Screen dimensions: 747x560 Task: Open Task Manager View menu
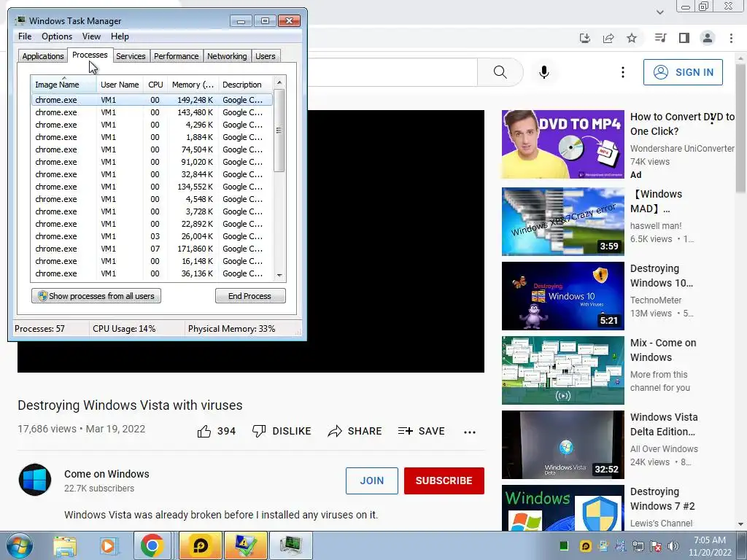point(91,36)
